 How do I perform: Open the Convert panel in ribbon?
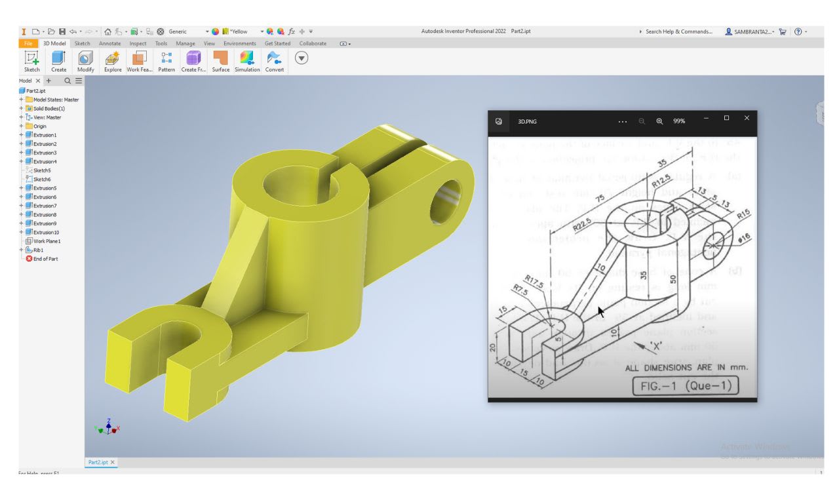pyautogui.click(x=274, y=61)
